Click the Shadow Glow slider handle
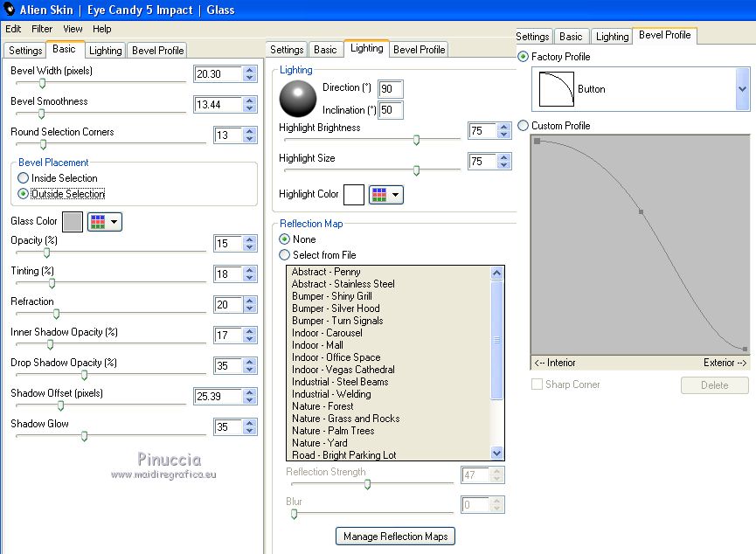The image size is (756, 554). coord(85,436)
